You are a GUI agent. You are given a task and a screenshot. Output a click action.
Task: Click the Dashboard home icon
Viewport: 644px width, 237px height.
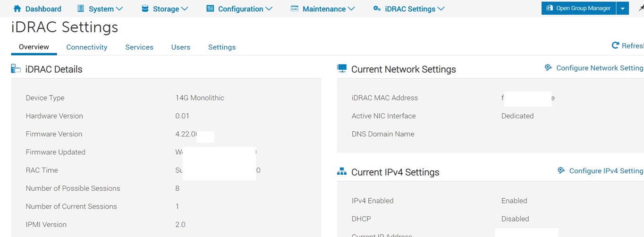[x=17, y=8]
